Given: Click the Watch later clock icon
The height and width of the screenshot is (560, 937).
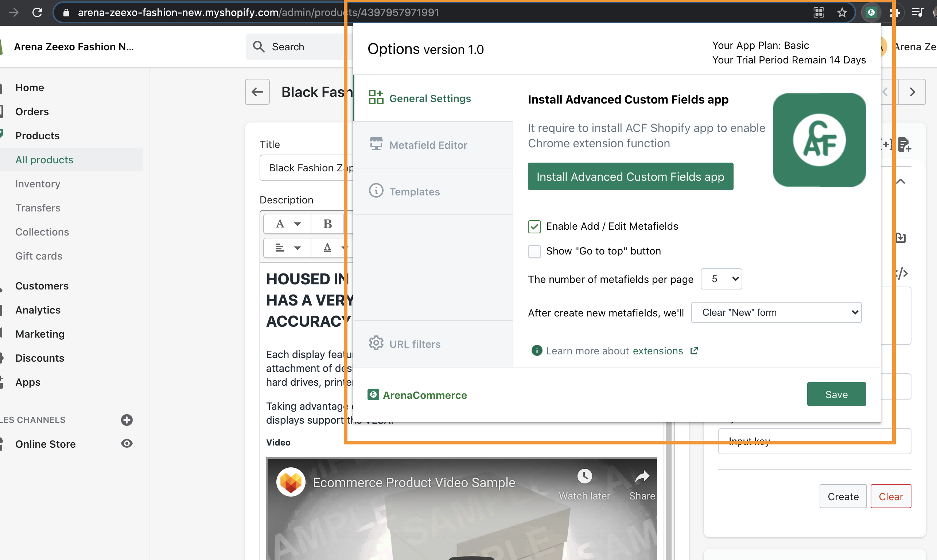Looking at the screenshot, I should pos(584,476).
